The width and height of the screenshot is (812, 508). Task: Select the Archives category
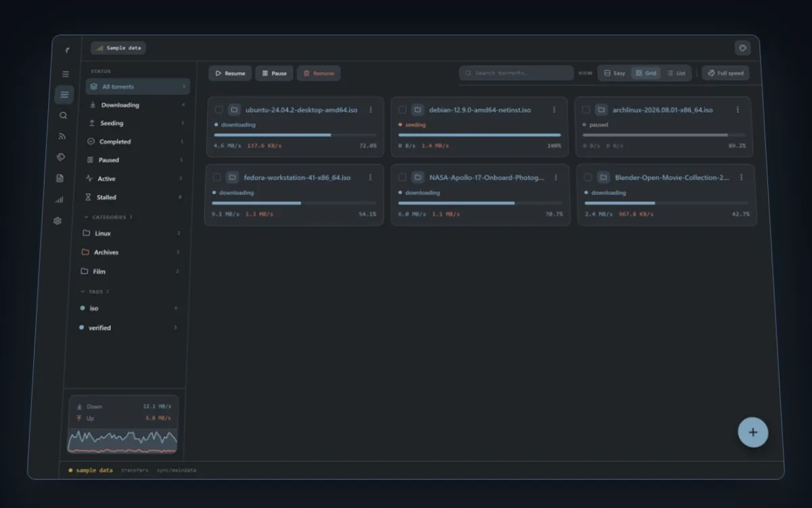point(129,252)
